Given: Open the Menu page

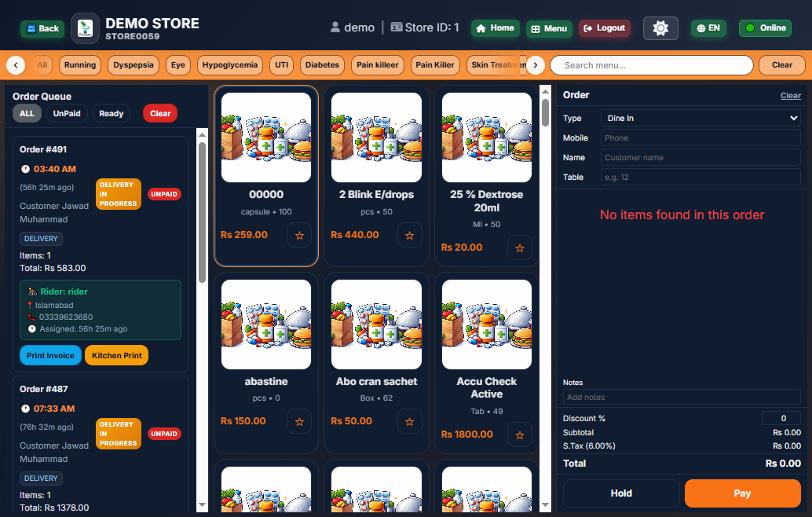Looking at the screenshot, I should click(549, 28).
